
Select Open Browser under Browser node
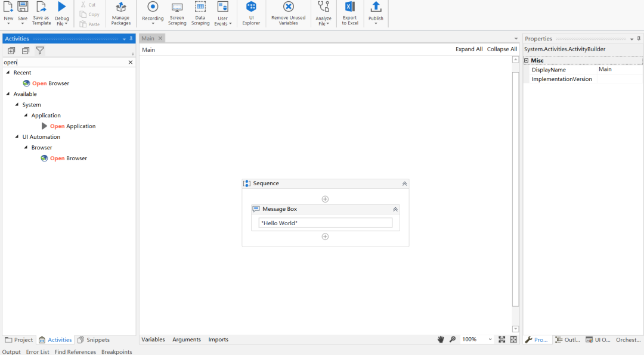(64, 158)
